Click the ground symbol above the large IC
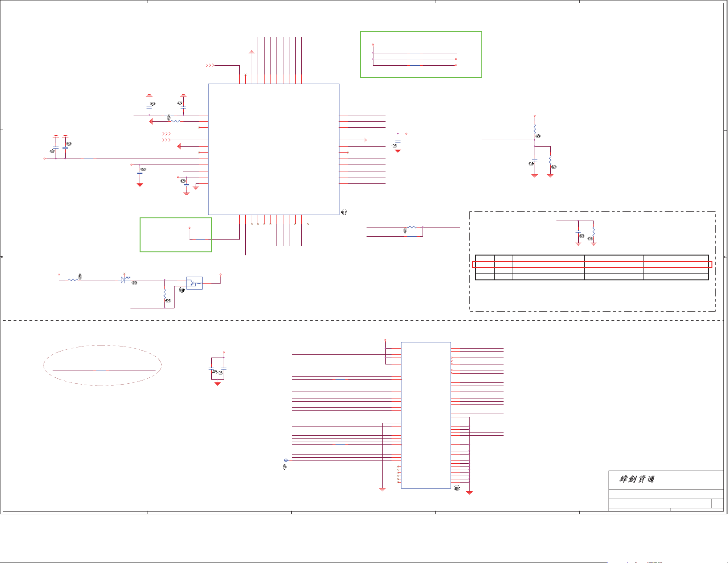 [x=252, y=52]
